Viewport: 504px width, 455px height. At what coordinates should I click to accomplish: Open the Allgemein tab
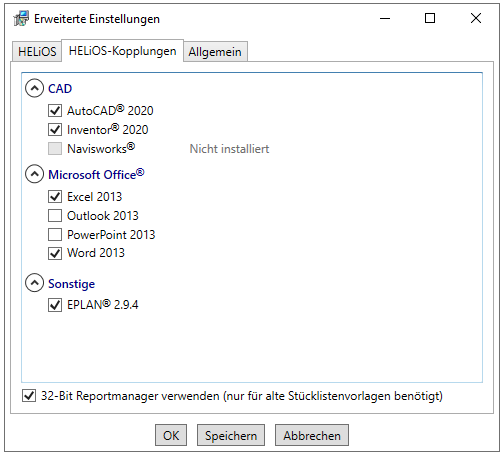click(215, 52)
